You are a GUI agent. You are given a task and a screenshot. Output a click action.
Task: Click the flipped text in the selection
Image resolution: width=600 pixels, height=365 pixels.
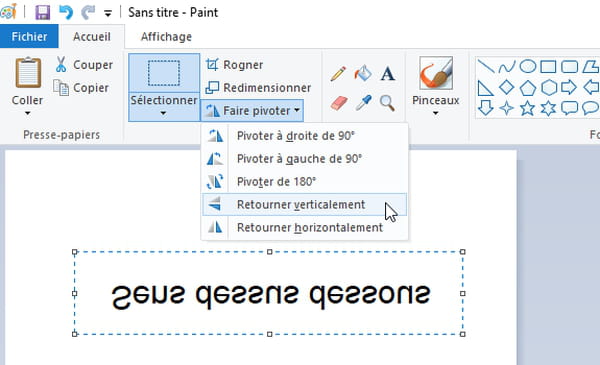point(271,297)
